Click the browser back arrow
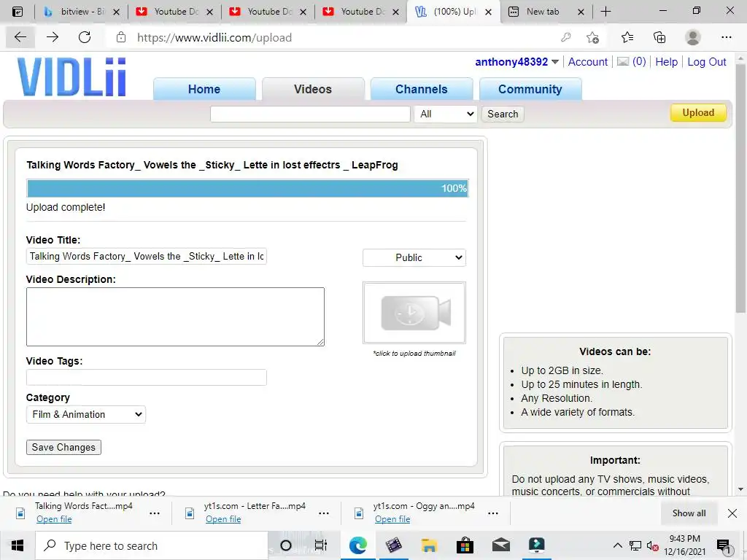This screenshot has height=560, width=747. point(20,37)
